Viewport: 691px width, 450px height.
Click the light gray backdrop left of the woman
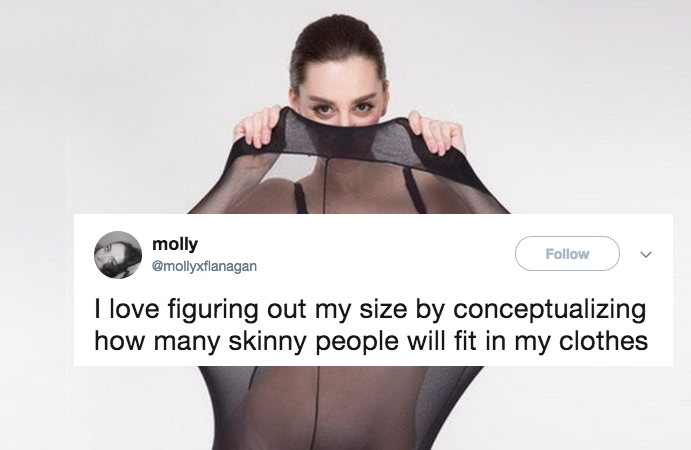[110, 110]
